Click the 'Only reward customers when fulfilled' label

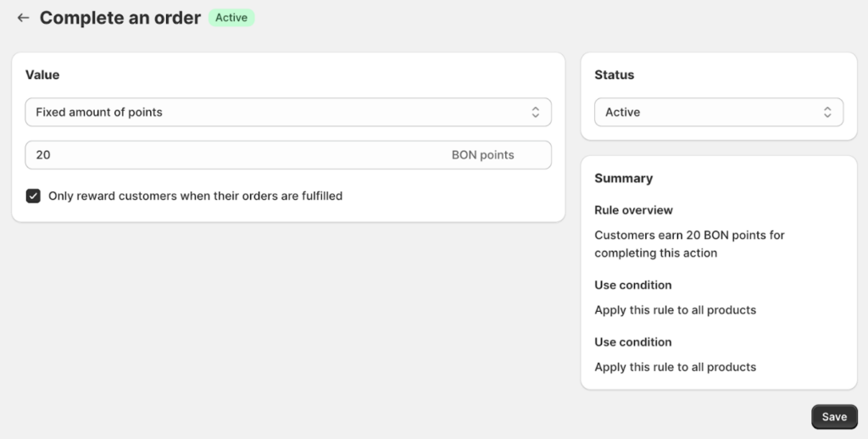[x=195, y=196]
